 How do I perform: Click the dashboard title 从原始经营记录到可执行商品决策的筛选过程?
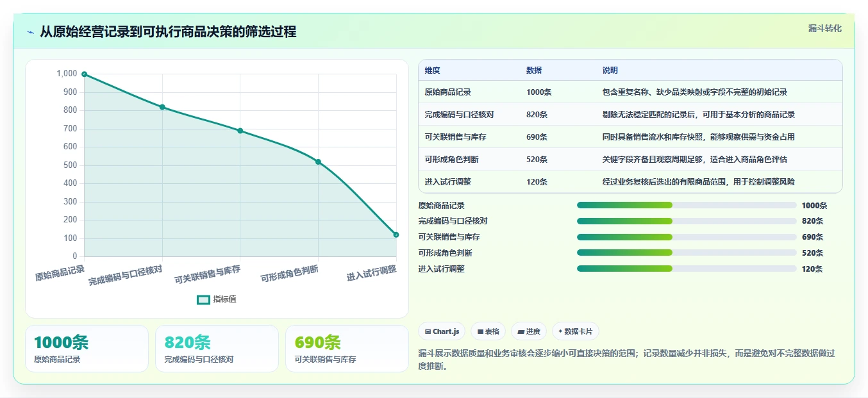click(168, 31)
